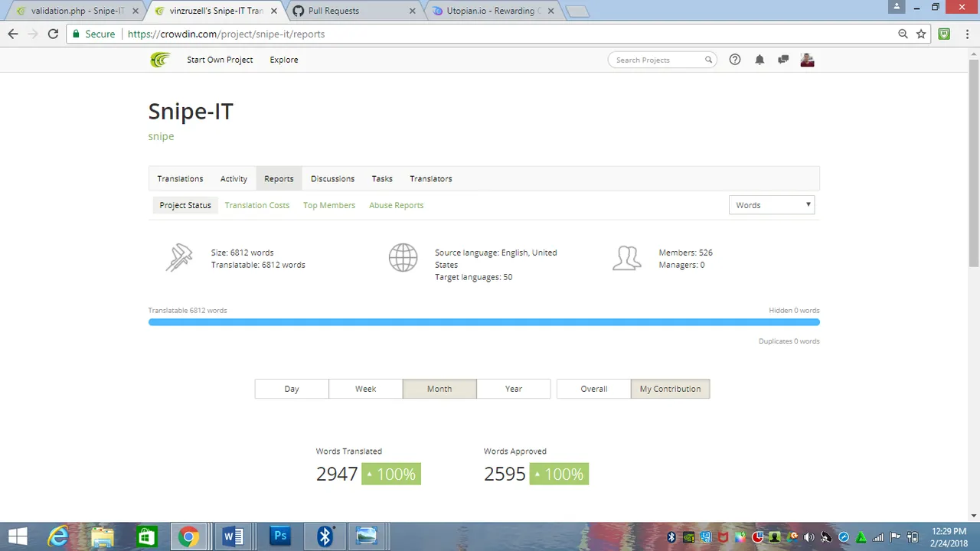This screenshot has height=551, width=980.
Task: Open the Discussions tab
Action: (332, 178)
